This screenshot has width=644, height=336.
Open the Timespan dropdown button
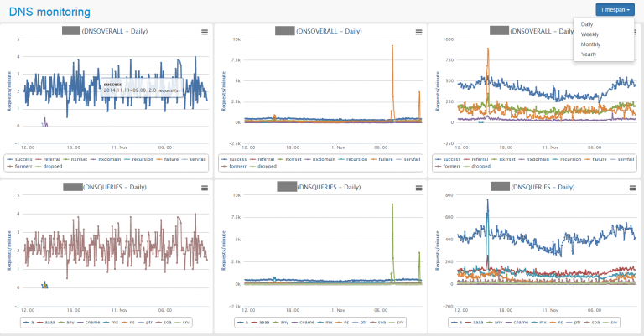[x=615, y=10]
